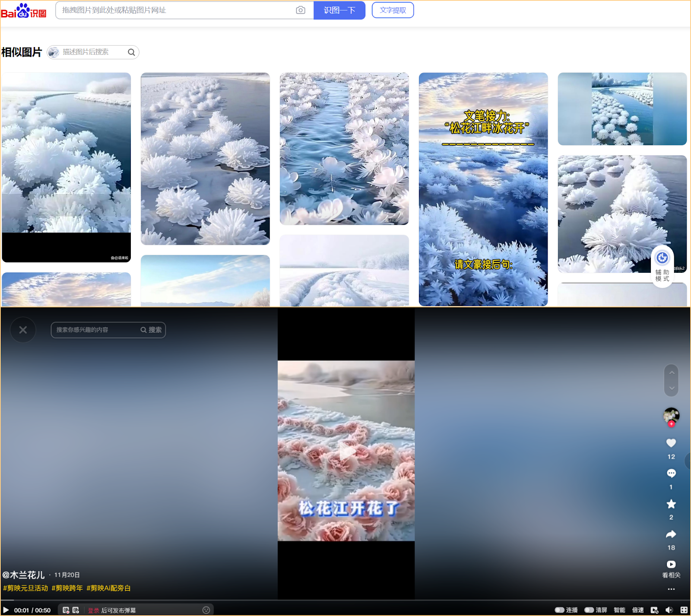
Task: Expand the three-dots more options menu
Action: pos(671,589)
